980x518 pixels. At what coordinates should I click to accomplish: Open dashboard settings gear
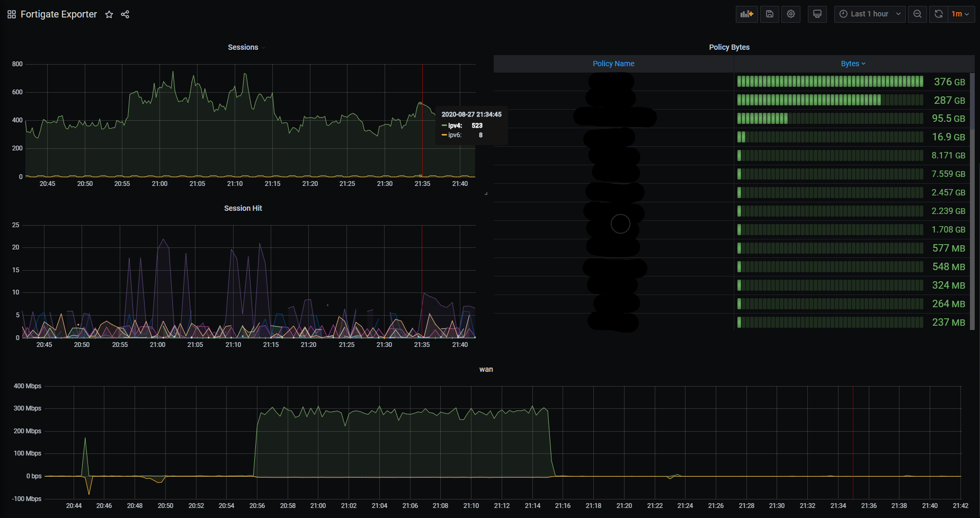point(791,14)
